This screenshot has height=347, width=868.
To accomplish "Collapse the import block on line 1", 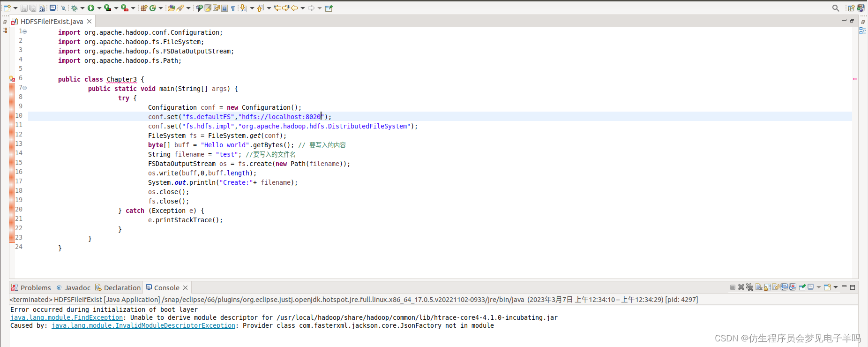I will pyautogui.click(x=25, y=31).
